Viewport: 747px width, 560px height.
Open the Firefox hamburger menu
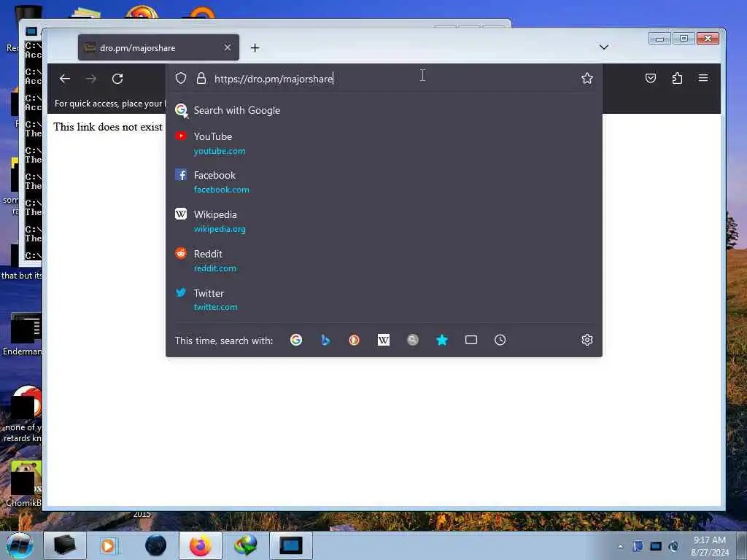tap(703, 78)
